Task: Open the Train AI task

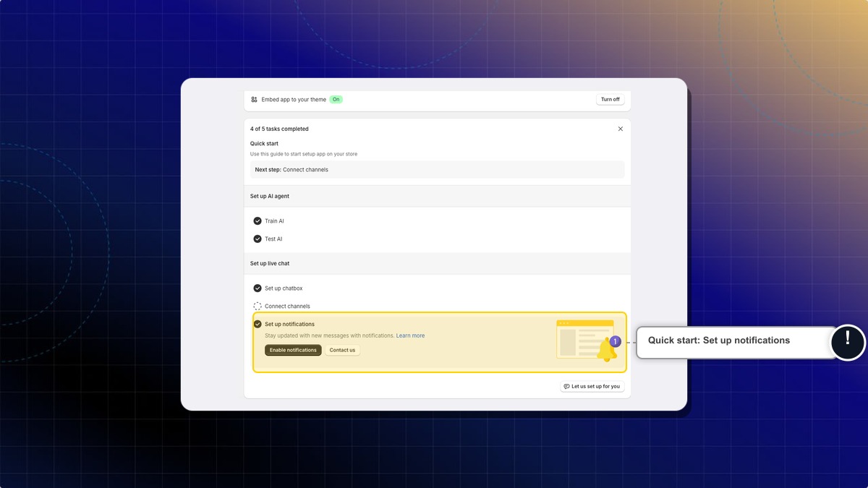Action: coord(274,221)
